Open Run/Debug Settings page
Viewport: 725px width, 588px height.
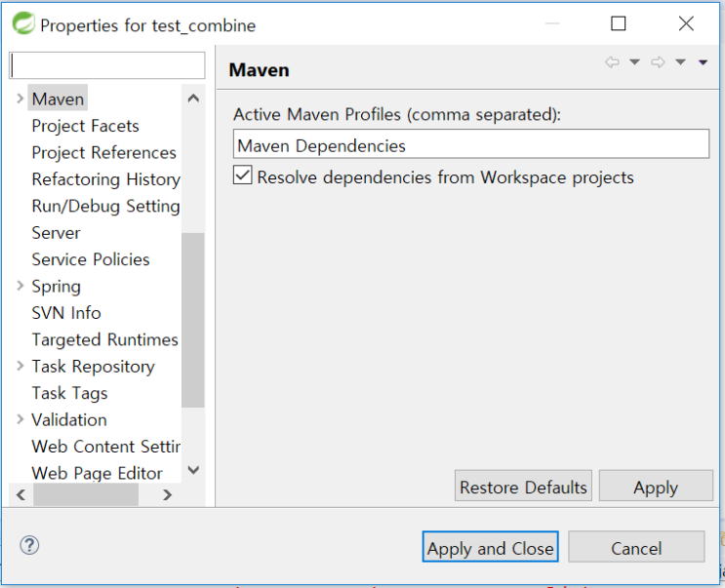(106, 206)
